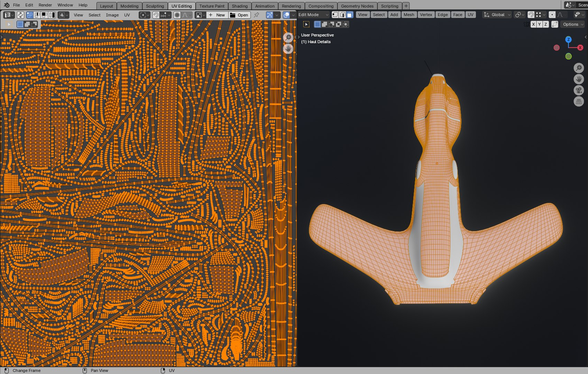Toggle snapping magnet in 3D viewport

(531, 15)
